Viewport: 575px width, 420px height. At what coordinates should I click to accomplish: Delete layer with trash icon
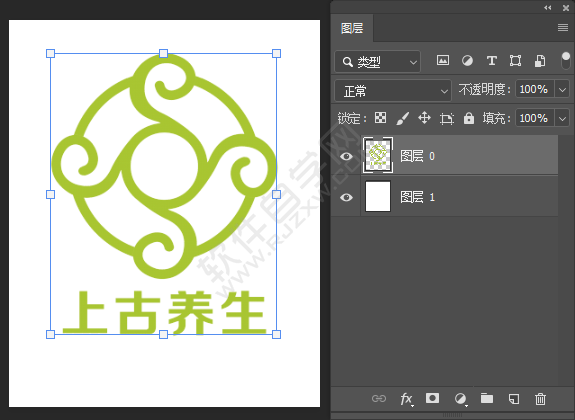pyautogui.click(x=540, y=399)
